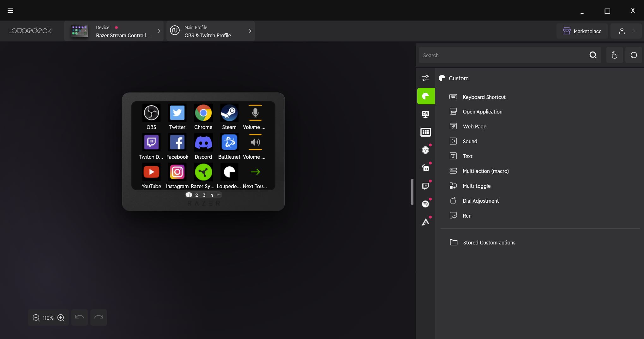The width and height of the screenshot is (644, 339).
Task: Click the 110% zoom level
Action: [48, 318]
